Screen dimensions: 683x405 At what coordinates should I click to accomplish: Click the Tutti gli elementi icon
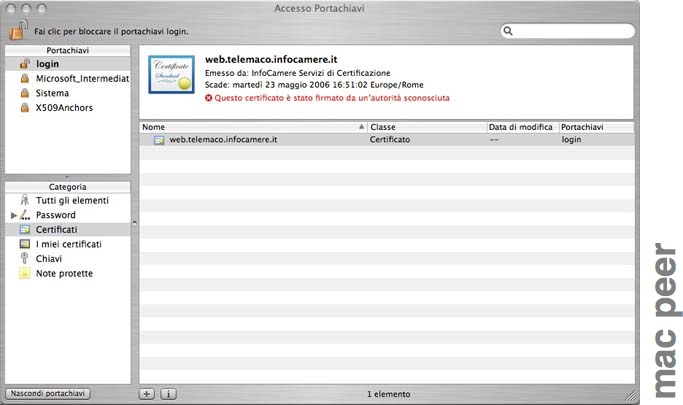25,200
